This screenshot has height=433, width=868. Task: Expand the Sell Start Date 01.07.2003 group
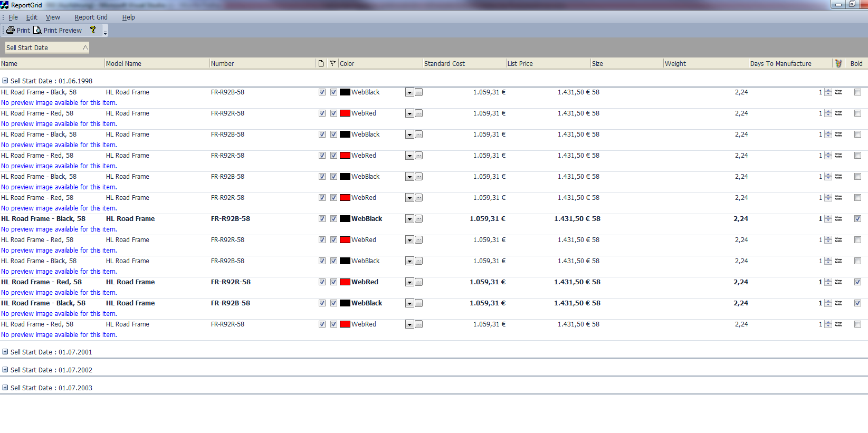coord(5,388)
